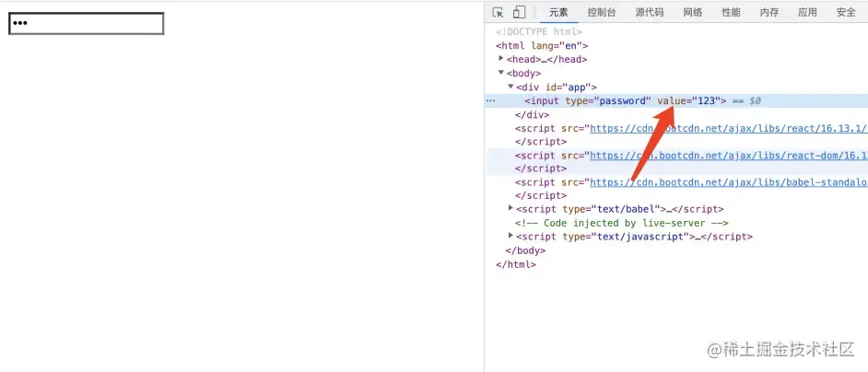Expand the text/babel script node
Image resolution: width=868 pixels, height=372 pixels.
[511, 207]
